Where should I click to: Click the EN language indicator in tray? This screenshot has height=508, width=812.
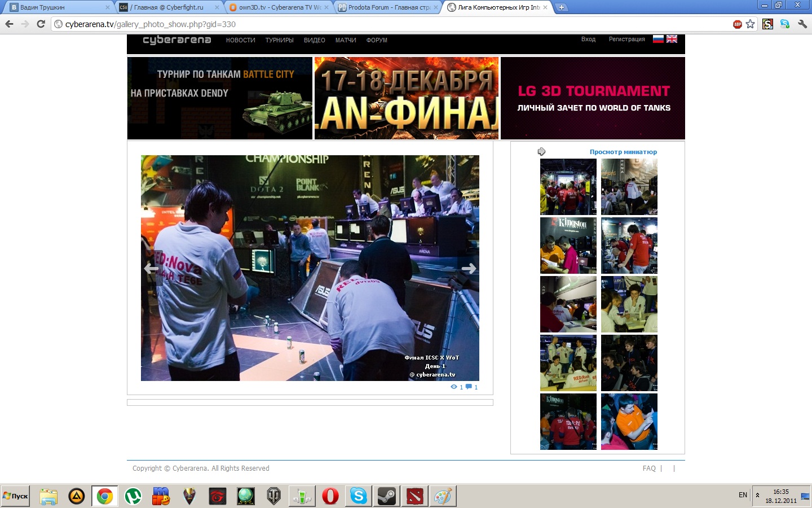coord(743,495)
